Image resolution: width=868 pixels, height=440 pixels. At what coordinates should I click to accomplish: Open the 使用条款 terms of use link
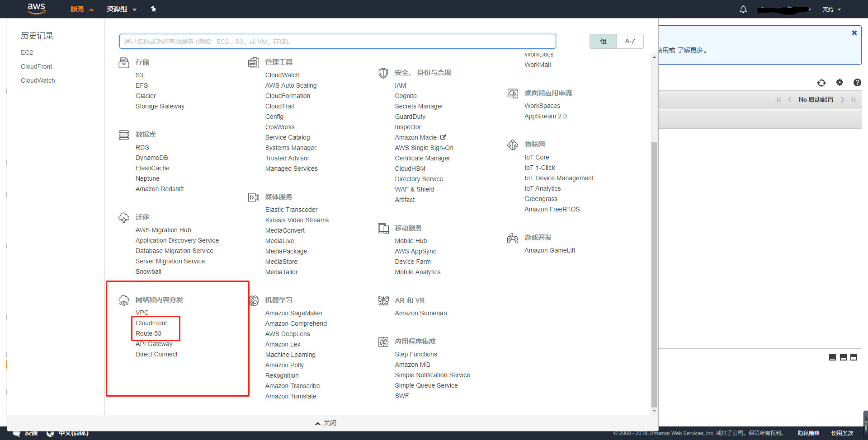coord(842,433)
